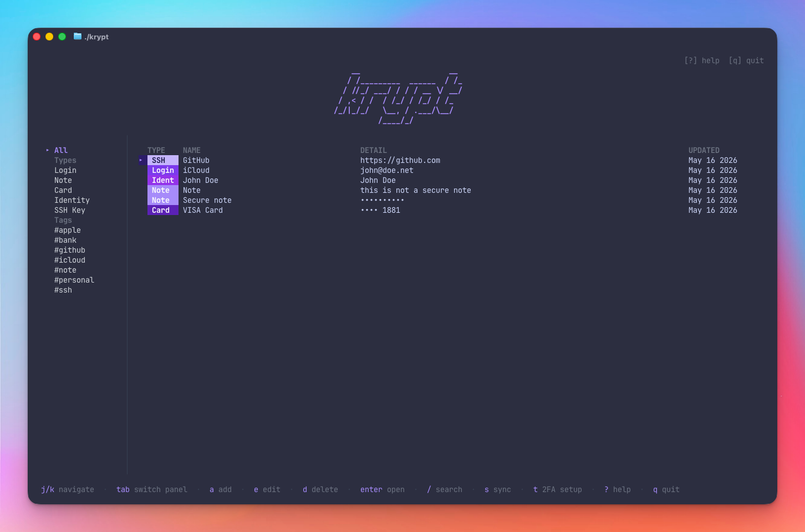Click the 'q quit' shortcut in footer
This screenshot has height=532, width=805.
tap(666, 489)
